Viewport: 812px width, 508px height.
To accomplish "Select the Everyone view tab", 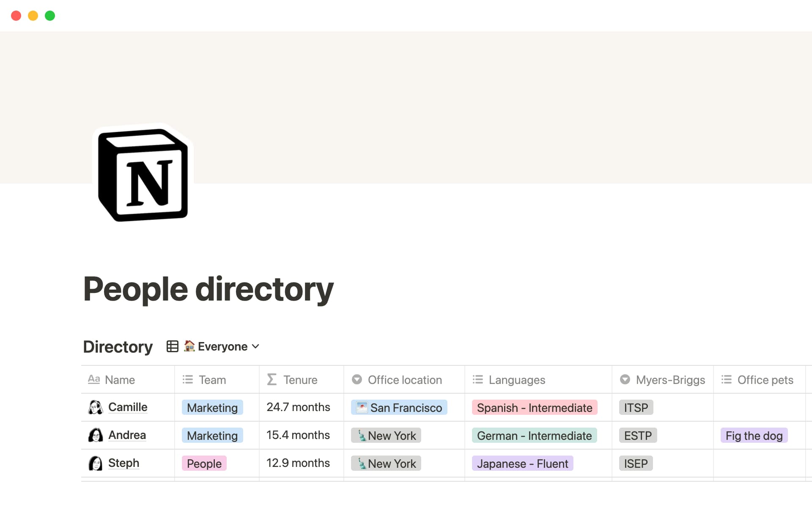I will 222,346.
